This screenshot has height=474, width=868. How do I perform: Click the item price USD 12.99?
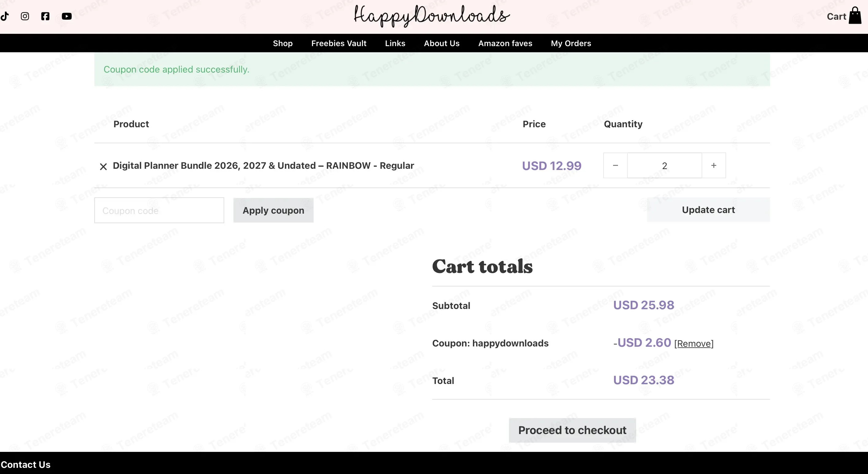point(552,166)
